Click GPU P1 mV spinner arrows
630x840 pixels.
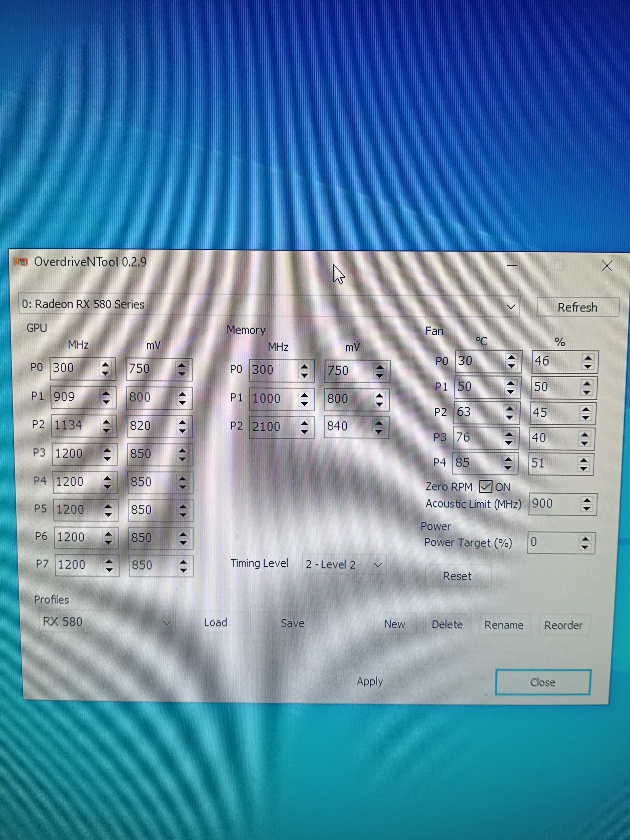tap(182, 398)
